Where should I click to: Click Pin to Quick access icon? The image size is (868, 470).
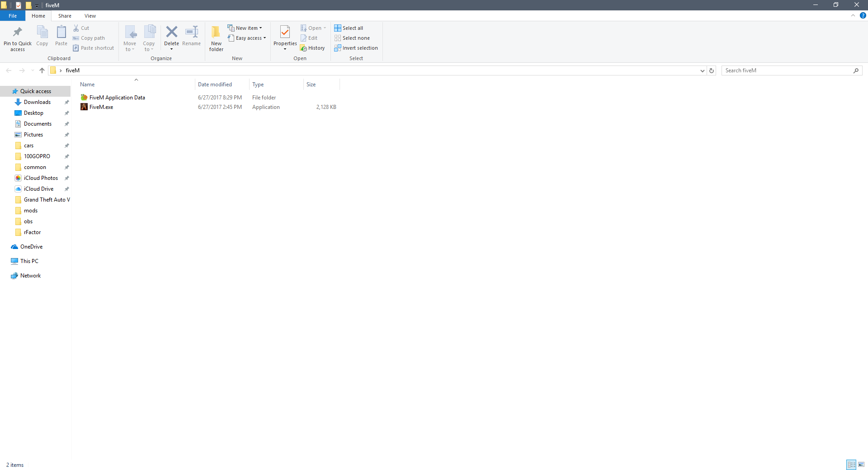pos(18,32)
